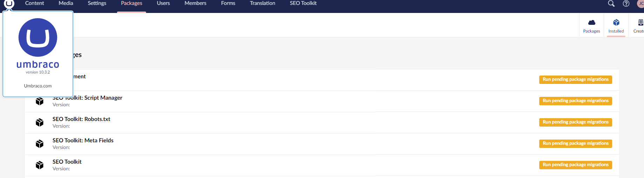Open the Settings section
Image resolution: width=644 pixels, height=178 pixels.
[x=97, y=3]
